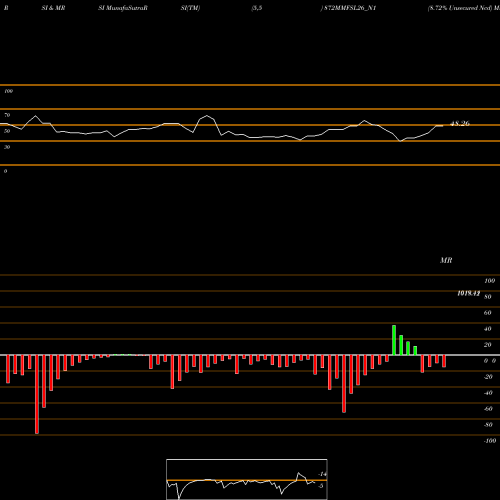Click the MR axis label 80
Screen dimensions: 500x500
tap(488, 297)
